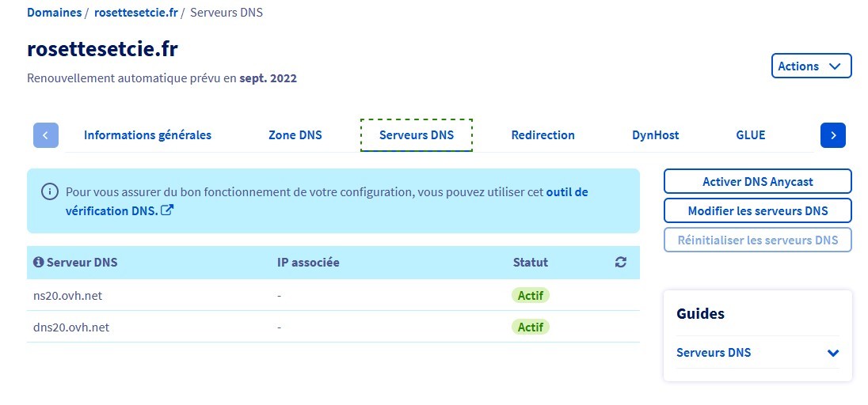Click the refresh icon in the table header

click(x=621, y=263)
